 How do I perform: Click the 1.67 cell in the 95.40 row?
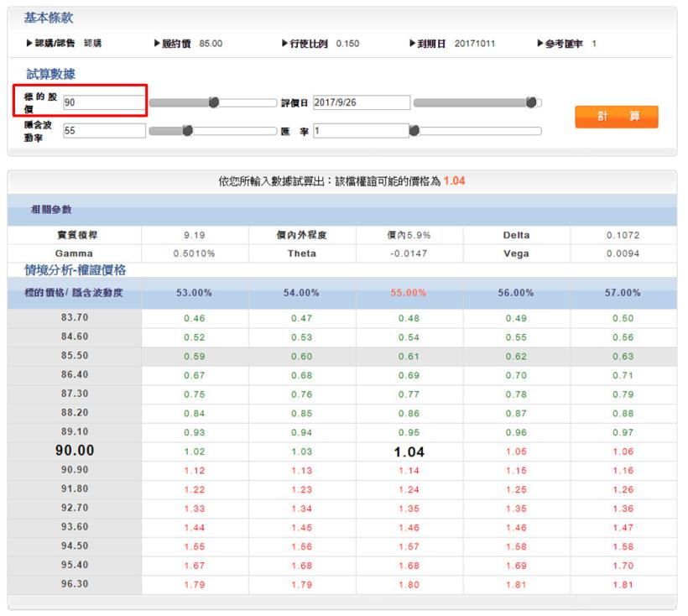tap(195, 566)
